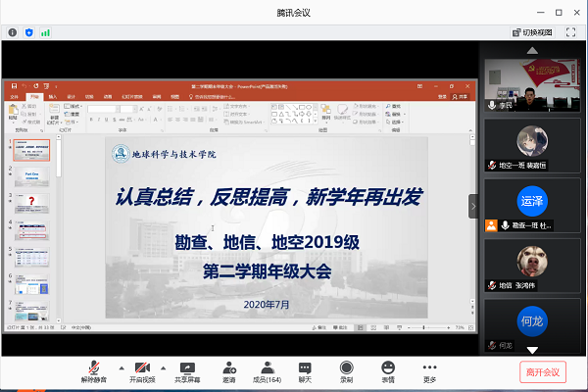The image size is (588, 392).
Task: Check the green network signal indicator
Action: point(45,32)
